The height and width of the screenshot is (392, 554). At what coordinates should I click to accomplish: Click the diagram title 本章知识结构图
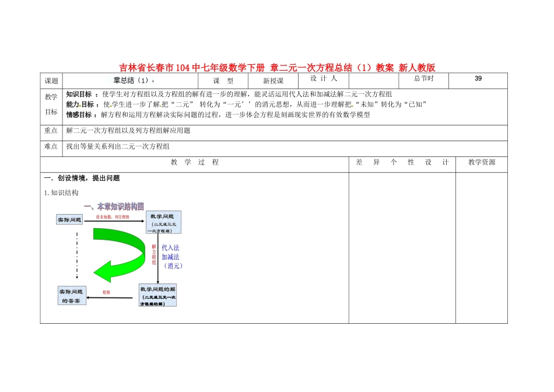114,206
